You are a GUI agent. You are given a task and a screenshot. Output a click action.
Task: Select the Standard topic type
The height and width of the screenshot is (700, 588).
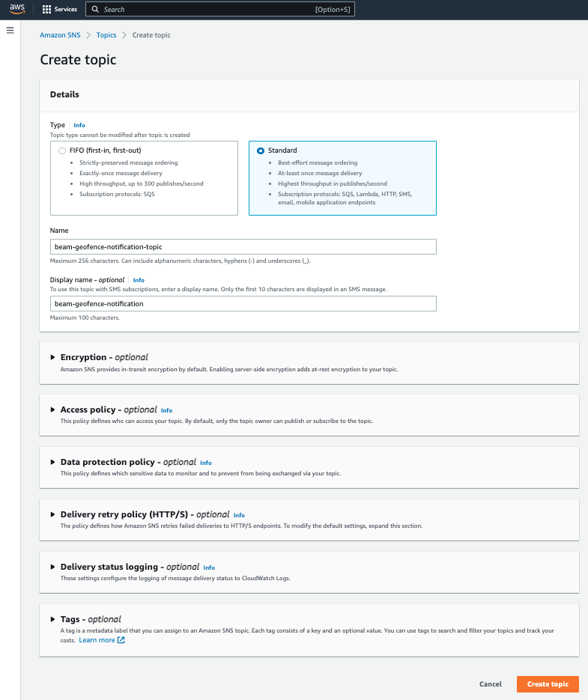[261, 150]
